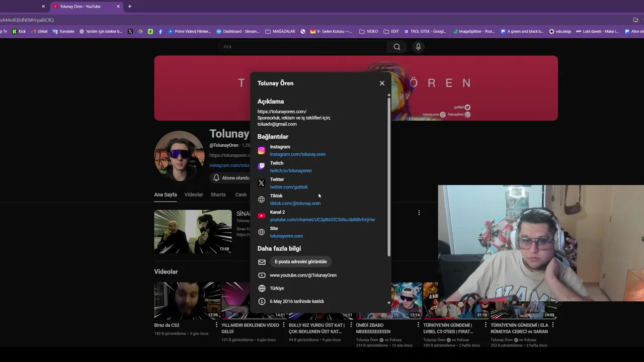
Task: Open ÜMİDİ ZBABO video options menu
Action: 419,325
